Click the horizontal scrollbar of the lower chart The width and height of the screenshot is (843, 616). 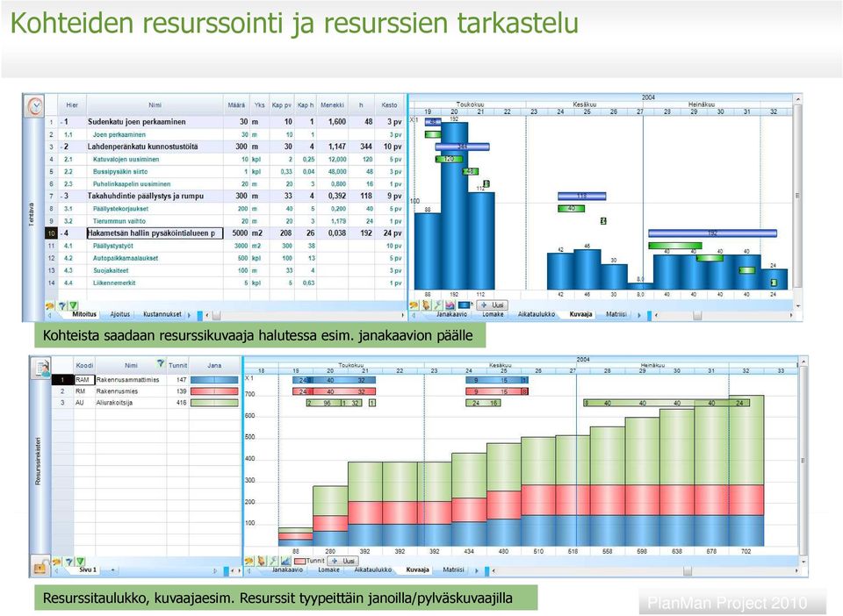tap(644, 571)
